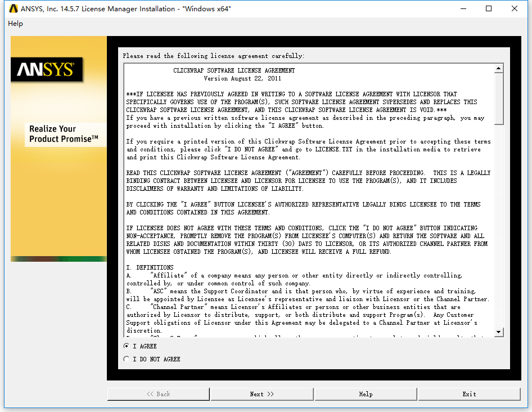
Task: Open Help from the bottom button row
Action: click(x=366, y=394)
